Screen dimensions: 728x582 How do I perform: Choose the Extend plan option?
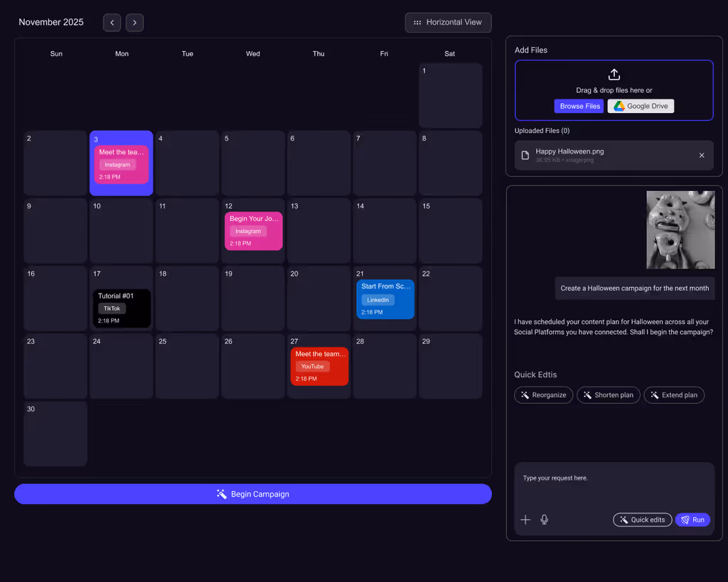click(x=674, y=395)
